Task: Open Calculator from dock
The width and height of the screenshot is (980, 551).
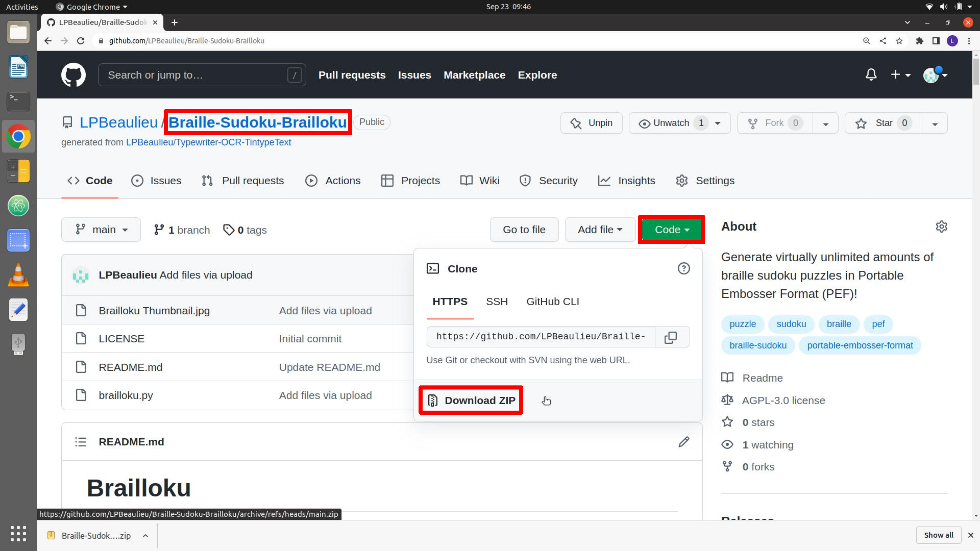Action: (18, 171)
